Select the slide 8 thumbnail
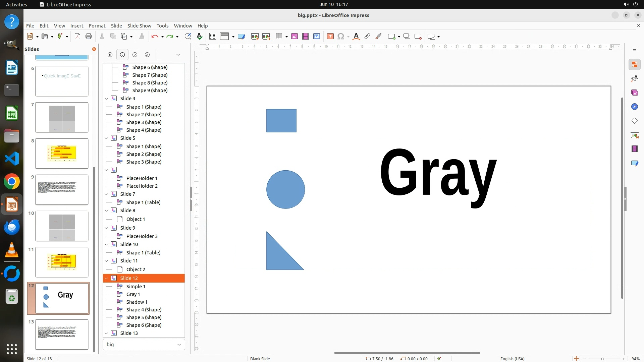This screenshot has width=644, height=362. (x=62, y=154)
